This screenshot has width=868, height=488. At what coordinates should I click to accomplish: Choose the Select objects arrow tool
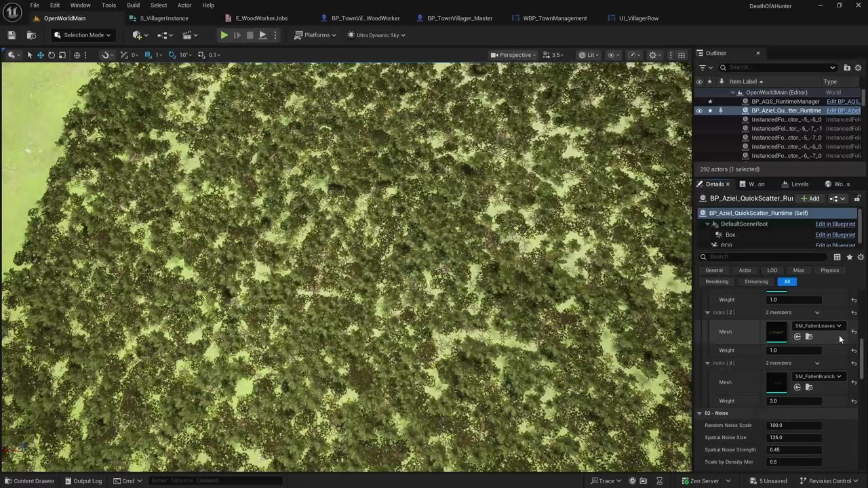[29, 55]
